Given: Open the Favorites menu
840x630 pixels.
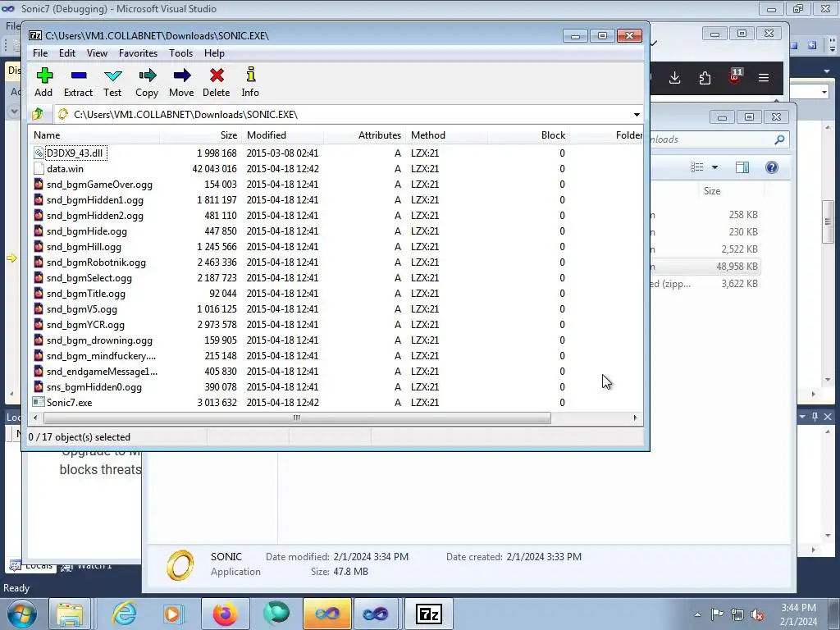Looking at the screenshot, I should coord(138,53).
